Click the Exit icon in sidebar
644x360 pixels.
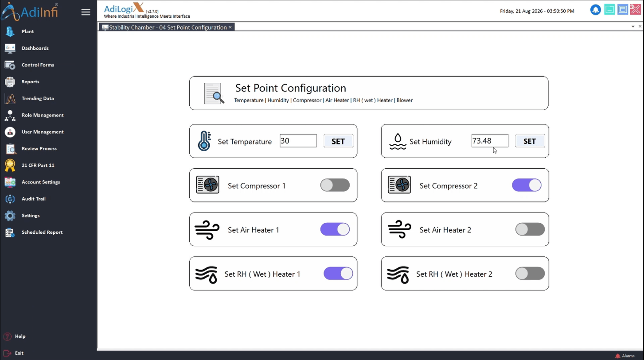[x=7, y=353]
